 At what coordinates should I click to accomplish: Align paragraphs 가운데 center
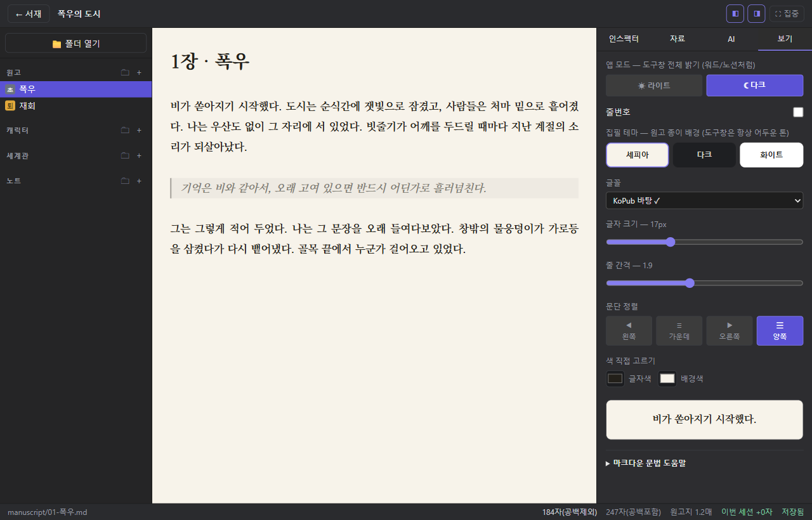tap(679, 331)
